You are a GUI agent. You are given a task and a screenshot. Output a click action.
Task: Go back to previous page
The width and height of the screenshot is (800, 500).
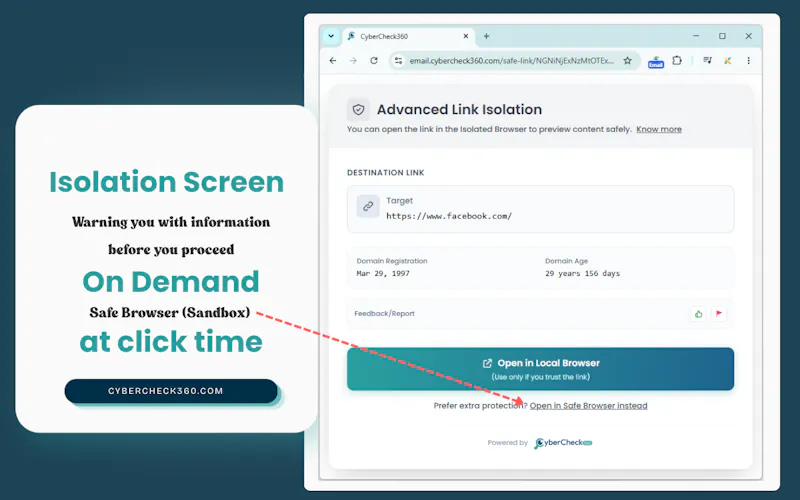click(x=333, y=61)
